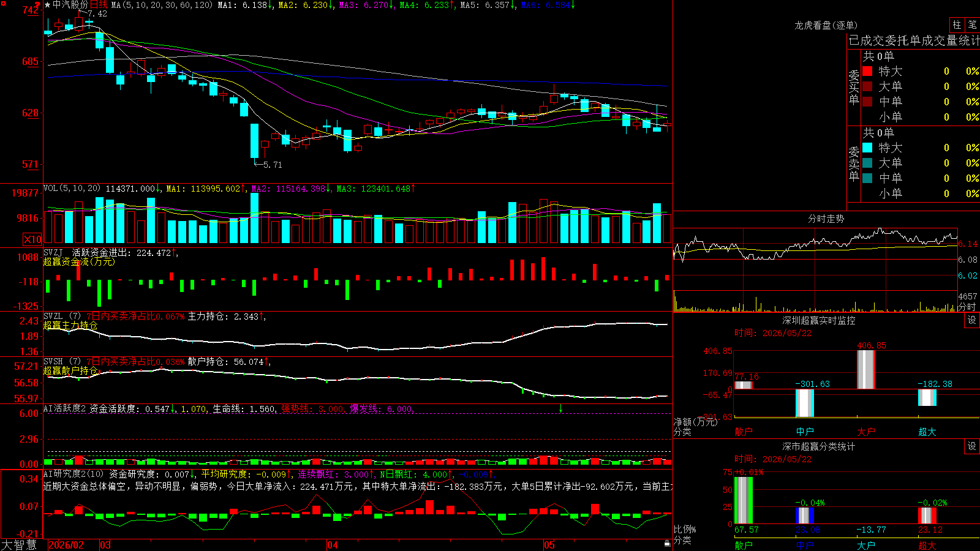Click the AI活跃度2 indicator label
Viewport: 980px width, 551px height.
coord(65,408)
